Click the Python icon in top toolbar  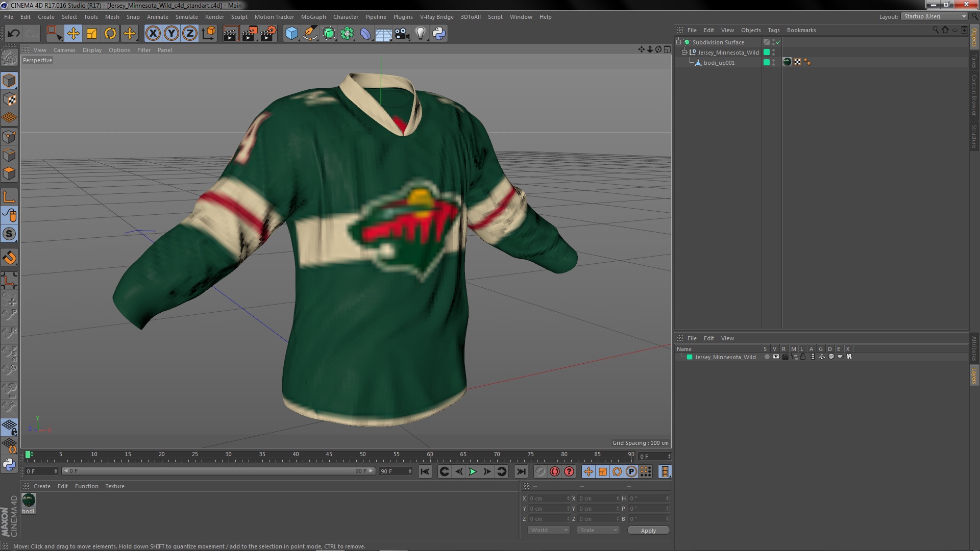click(439, 34)
